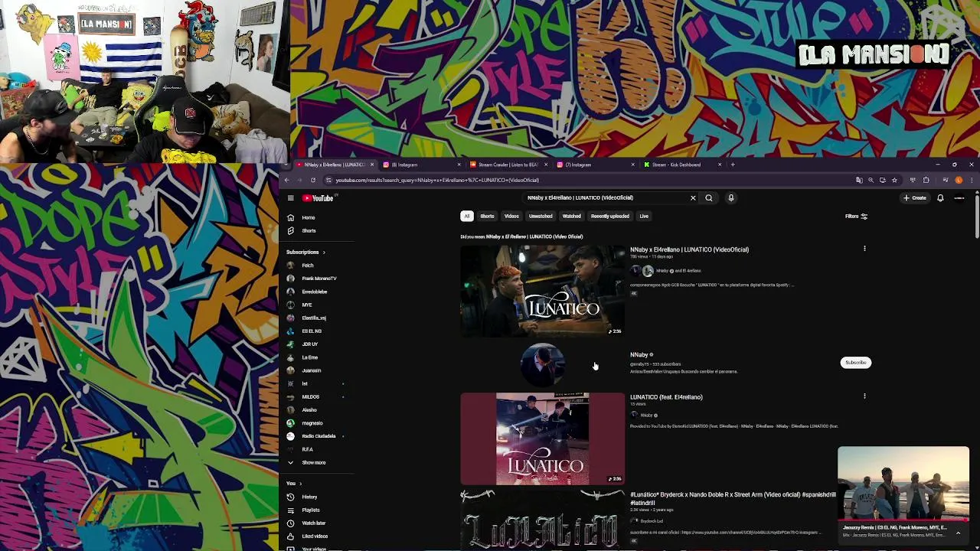
Task: Select the Recently uploaded filter chip
Action: click(610, 217)
